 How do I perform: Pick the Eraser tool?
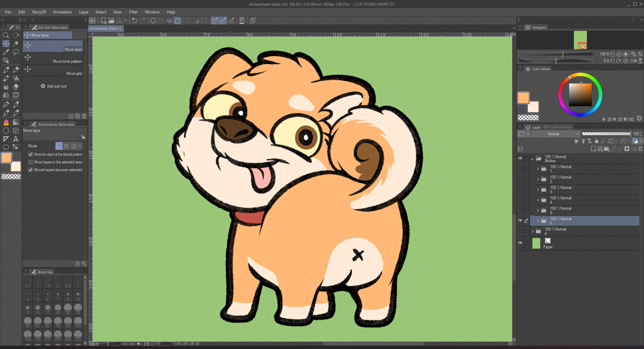[16, 87]
